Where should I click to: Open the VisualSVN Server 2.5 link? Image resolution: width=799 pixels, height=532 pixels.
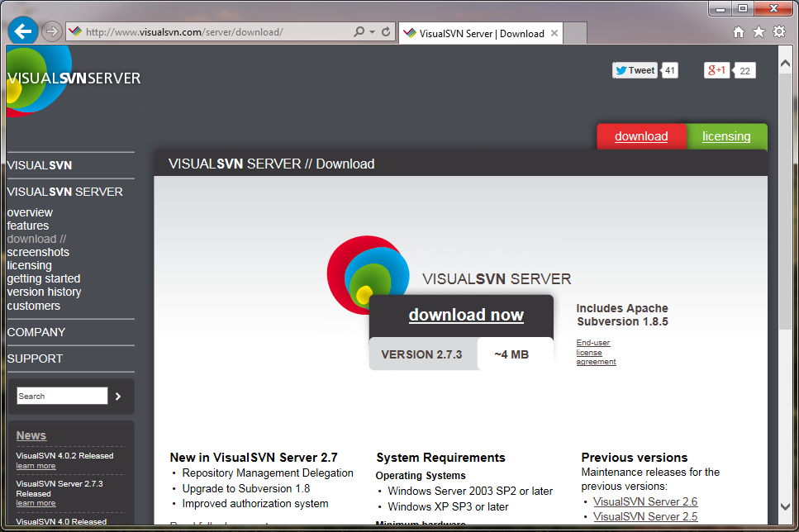tap(645, 516)
